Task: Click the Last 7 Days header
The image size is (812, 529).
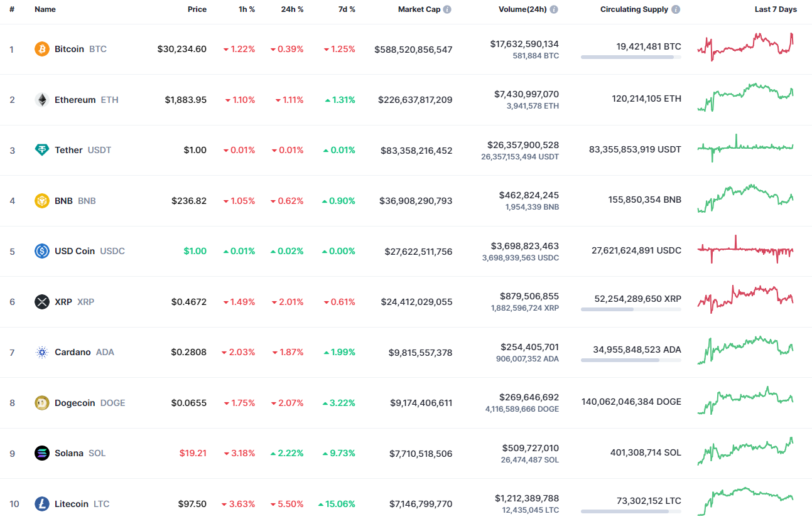Action: coord(776,9)
